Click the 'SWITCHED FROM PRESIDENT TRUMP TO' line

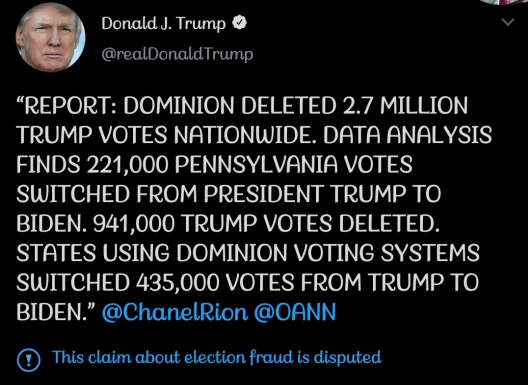click(x=229, y=194)
